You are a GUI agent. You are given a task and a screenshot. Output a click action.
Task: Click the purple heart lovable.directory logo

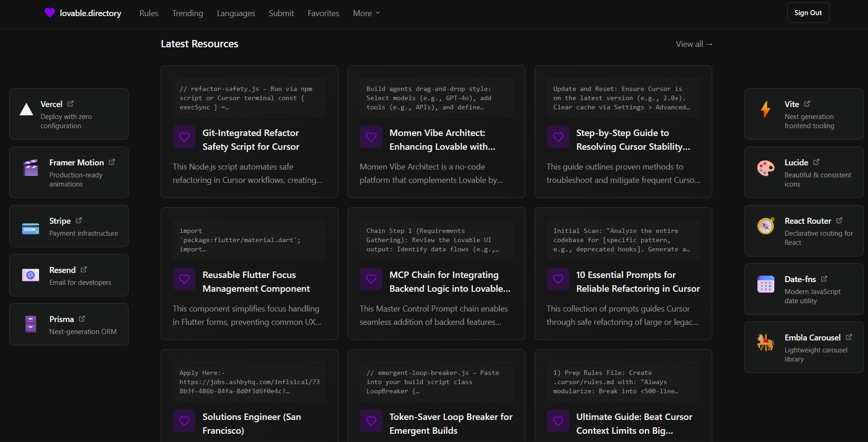tap(50, 13)
